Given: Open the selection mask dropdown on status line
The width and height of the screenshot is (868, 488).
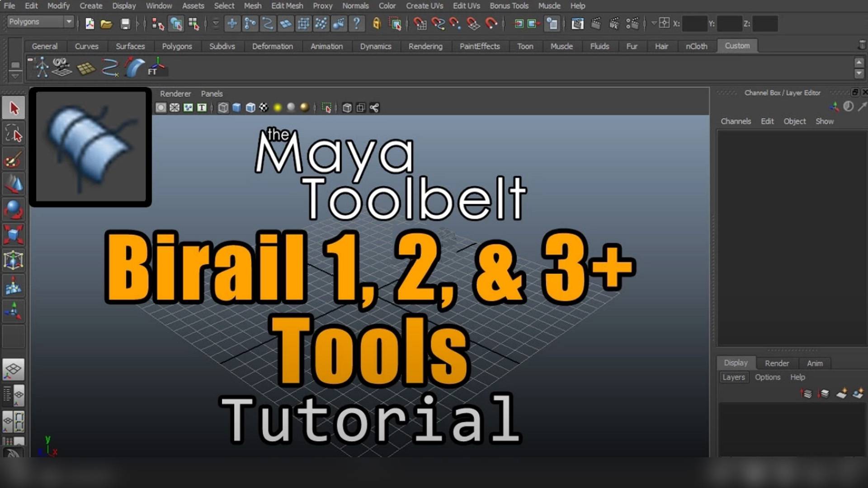Looking at the screenshot, I should 216,23.
